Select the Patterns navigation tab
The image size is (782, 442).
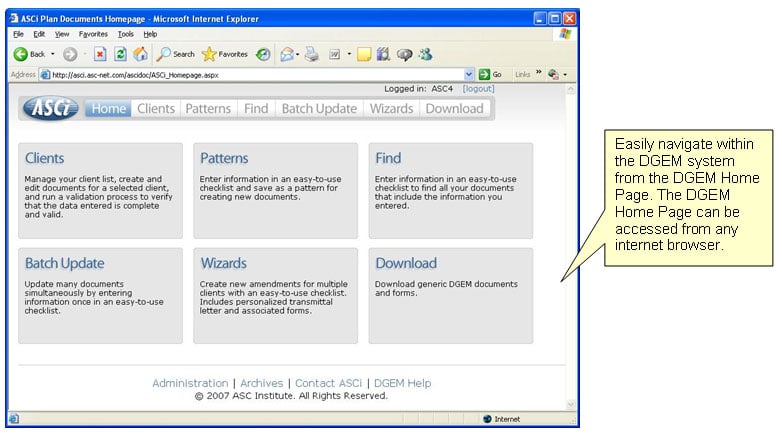[x=208, y=108]
